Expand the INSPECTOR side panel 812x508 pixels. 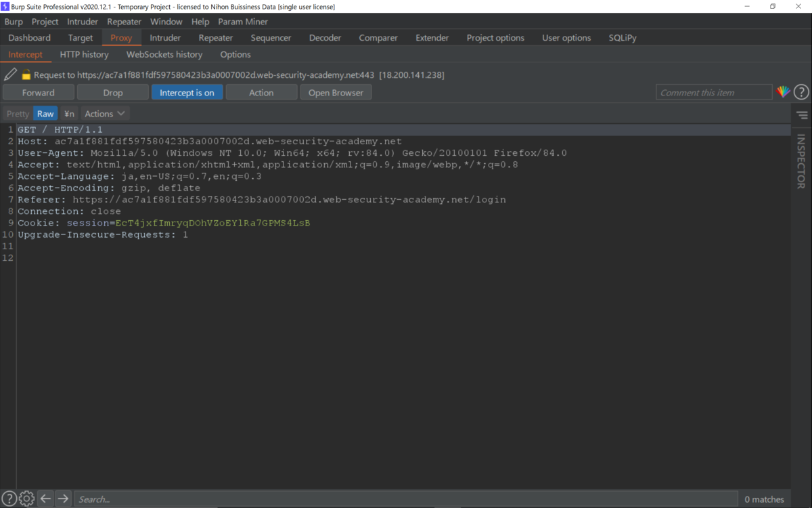pos(801,161)
